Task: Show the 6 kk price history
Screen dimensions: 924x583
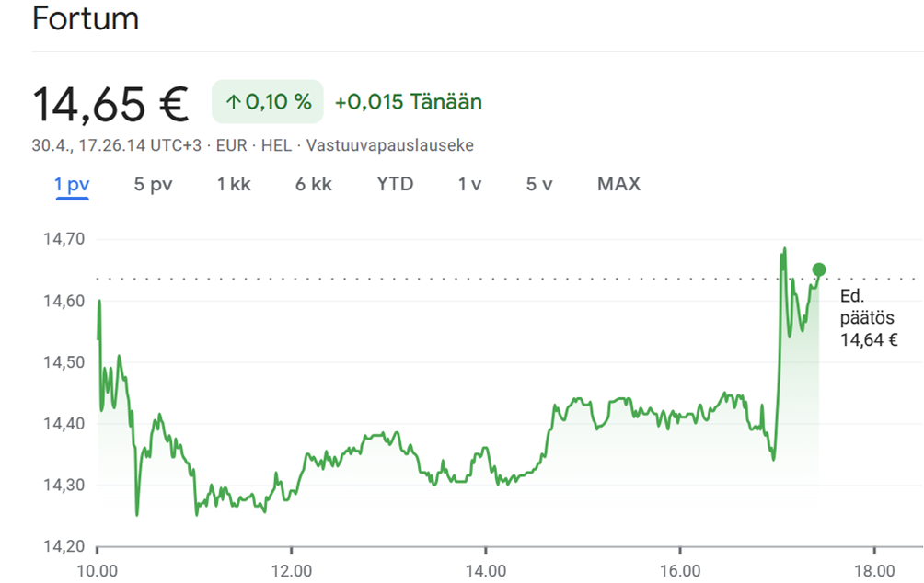Action: pos(314,184)
